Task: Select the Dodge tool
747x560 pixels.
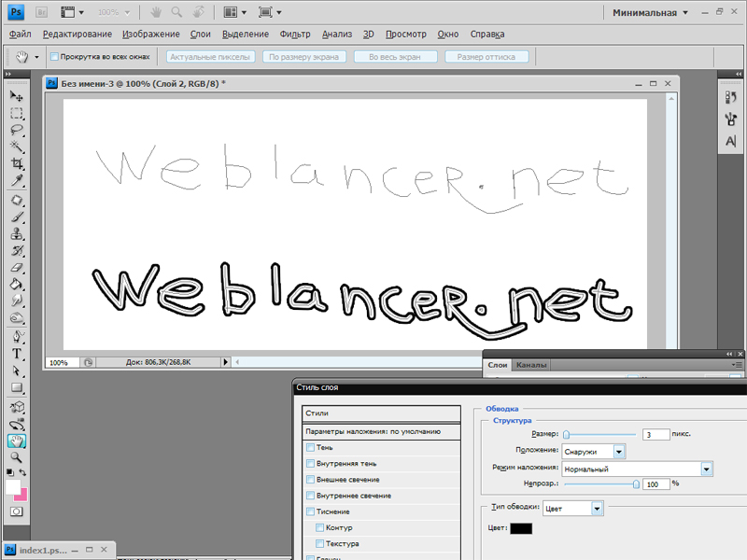Action: coord(17,317)
